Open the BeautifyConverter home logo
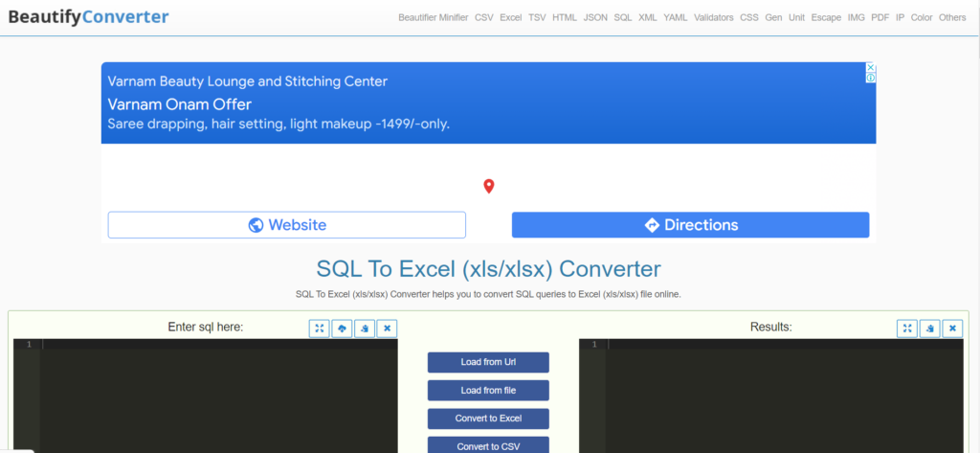 [x=88, y=17]
